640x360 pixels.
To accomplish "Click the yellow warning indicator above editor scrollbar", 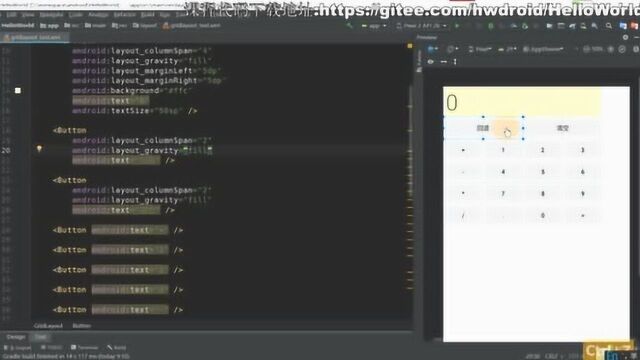I will coord(409,46).
